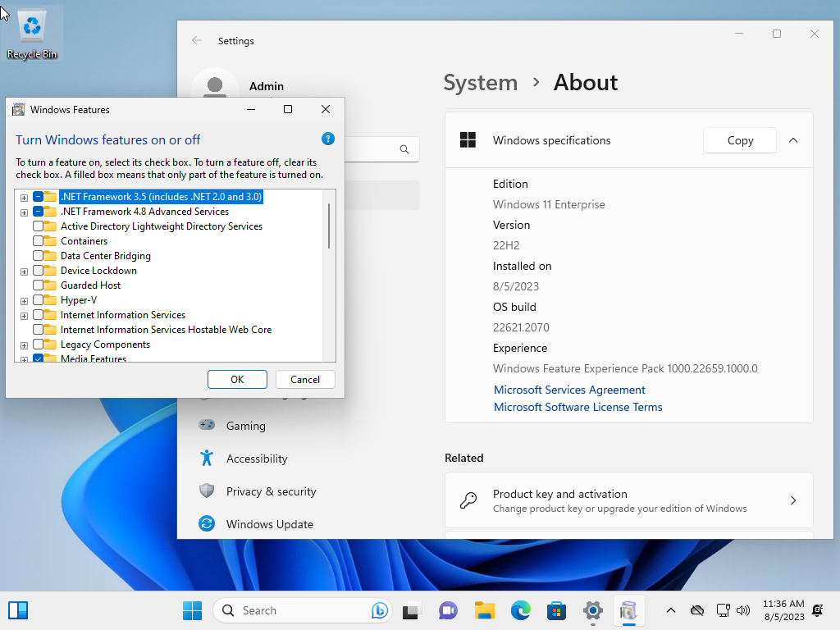The width and height of the screenshot is (840, 630).
Task: Click System in the breadcrumb
Action: [x=481, y=83]
